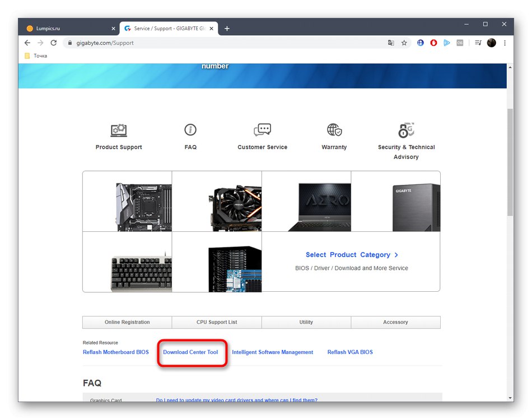This screenshot has width=532, height=420.
Task: Click the gray square extension icon
Action: (460, 43)
